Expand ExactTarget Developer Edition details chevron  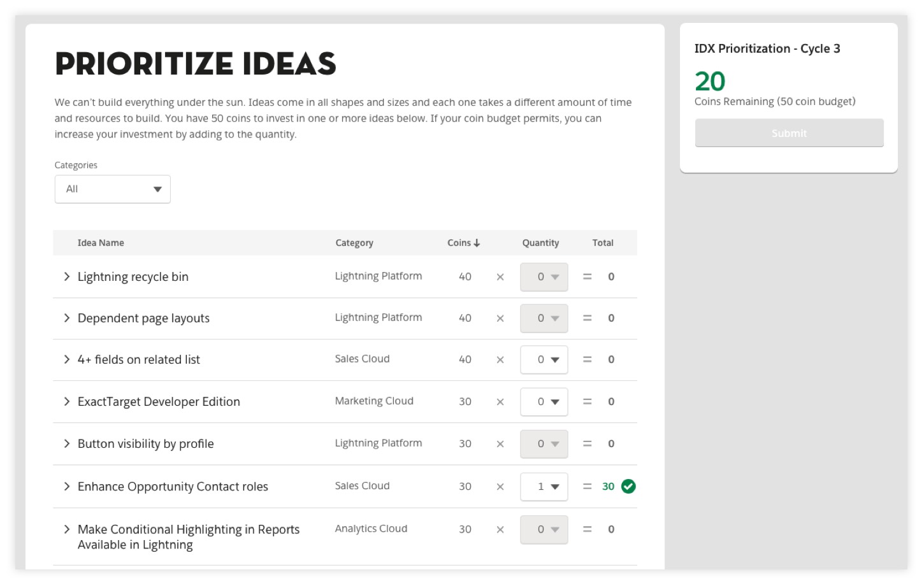click(67, 401)
